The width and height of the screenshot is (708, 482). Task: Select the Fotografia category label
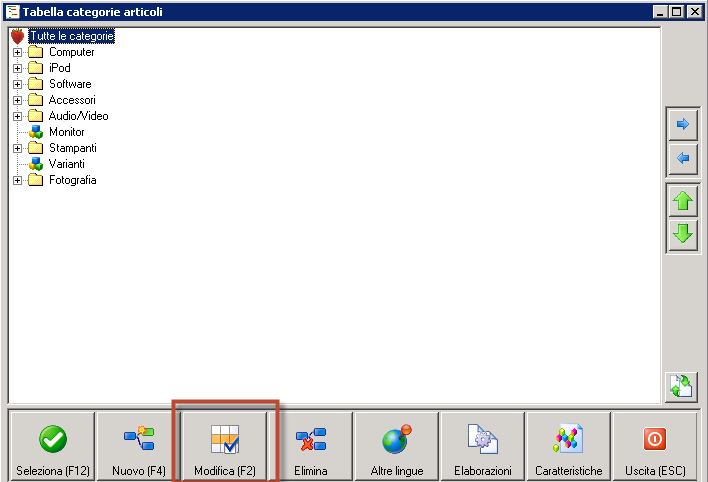coord(73,180)
